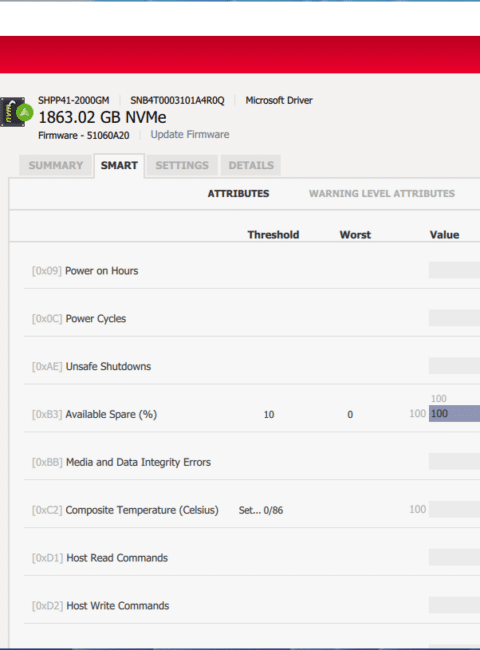Show WARNING LEVEL ATTRIBUTES
This screenshot has height=650, width=480.
(382, 194)
